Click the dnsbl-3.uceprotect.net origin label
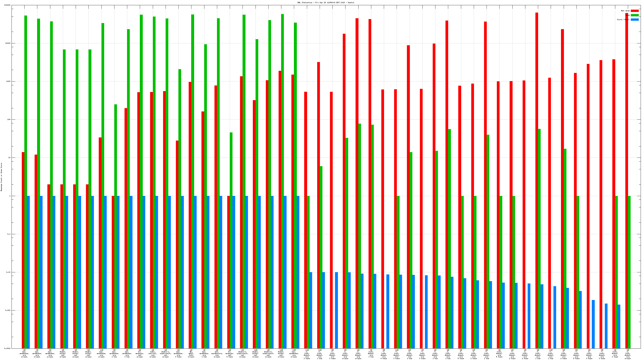 [x=243, y=353]
